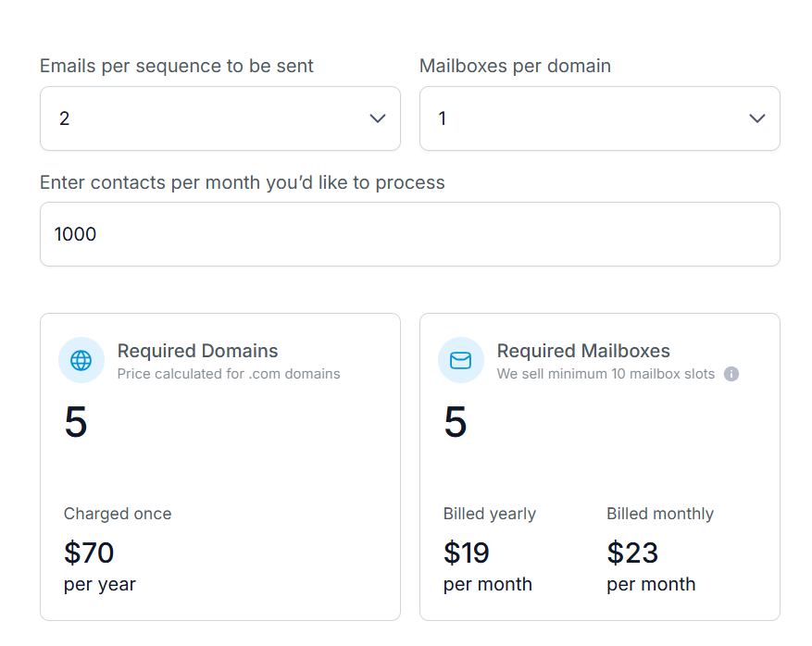Screen dimensions: 812x646
Task: Click the required mailboxes count number
Action: tap(456, 423)
